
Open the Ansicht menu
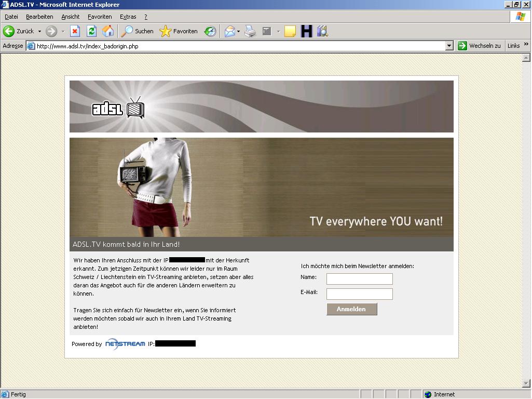[70, 17]
